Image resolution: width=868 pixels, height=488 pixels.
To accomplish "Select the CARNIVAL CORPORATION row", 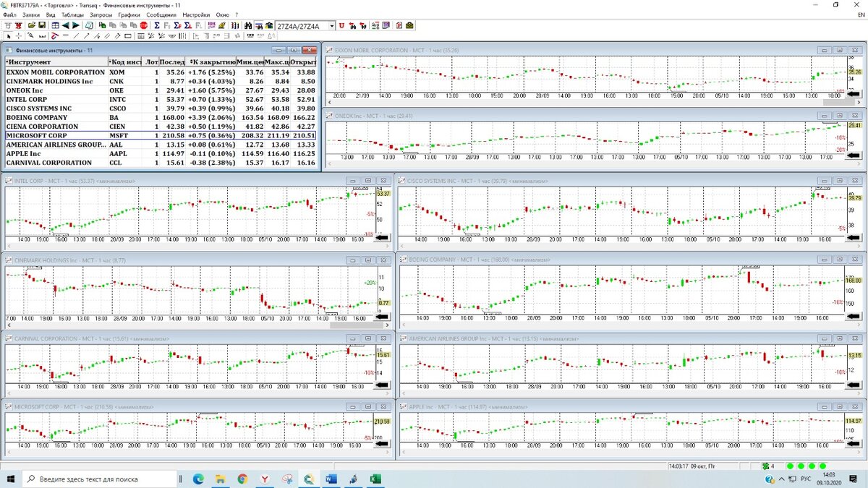I will [161, 163].
